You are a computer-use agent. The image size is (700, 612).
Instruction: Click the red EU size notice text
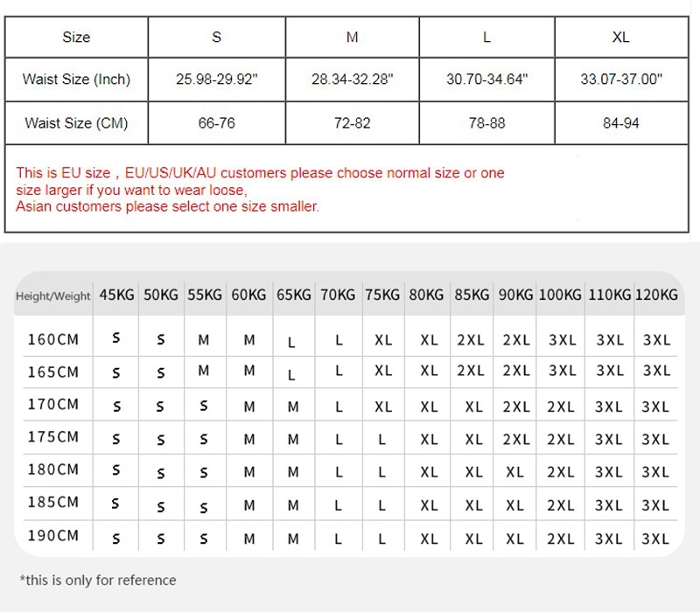coord(260,181)
